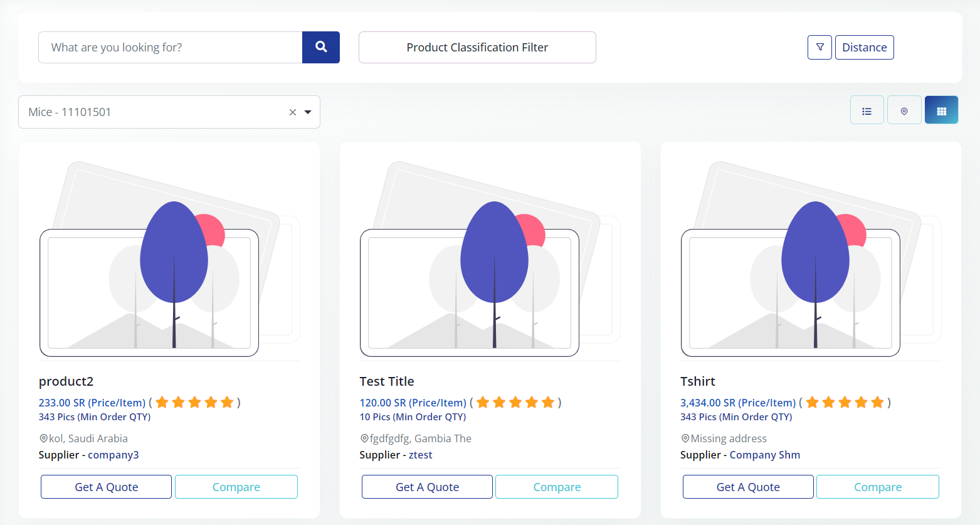Click the star rating of Test Title

pyautogui.click(x=515, y=402)
